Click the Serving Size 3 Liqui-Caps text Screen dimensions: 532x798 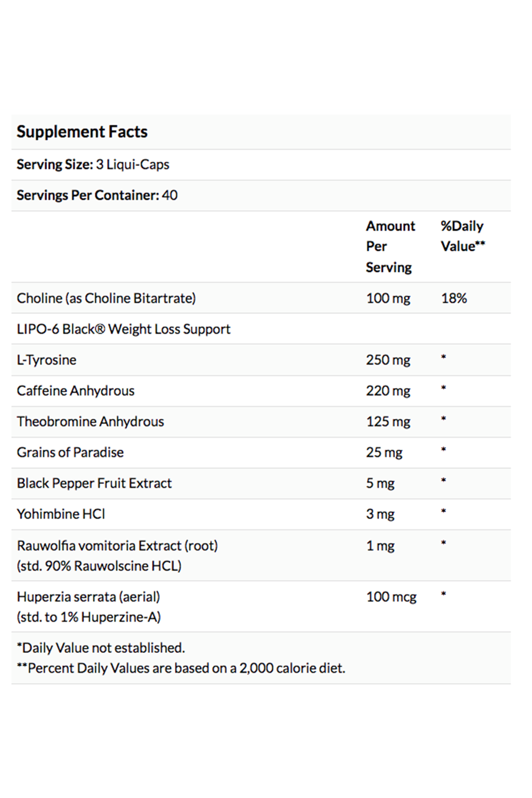point(93,164)
